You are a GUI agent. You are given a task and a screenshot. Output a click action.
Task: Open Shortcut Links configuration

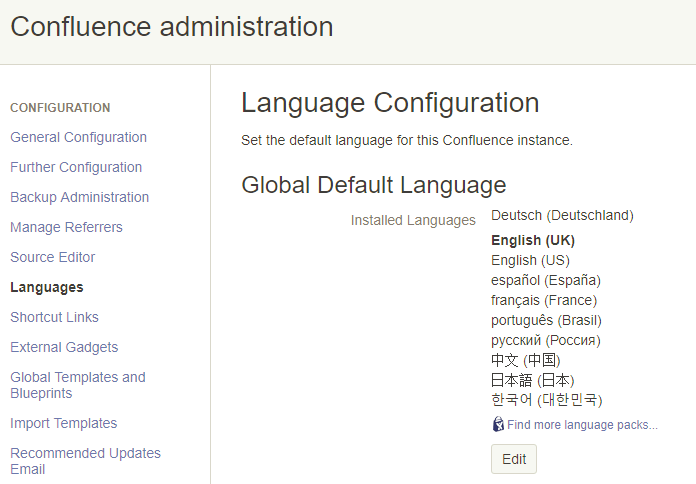[54, 317]
